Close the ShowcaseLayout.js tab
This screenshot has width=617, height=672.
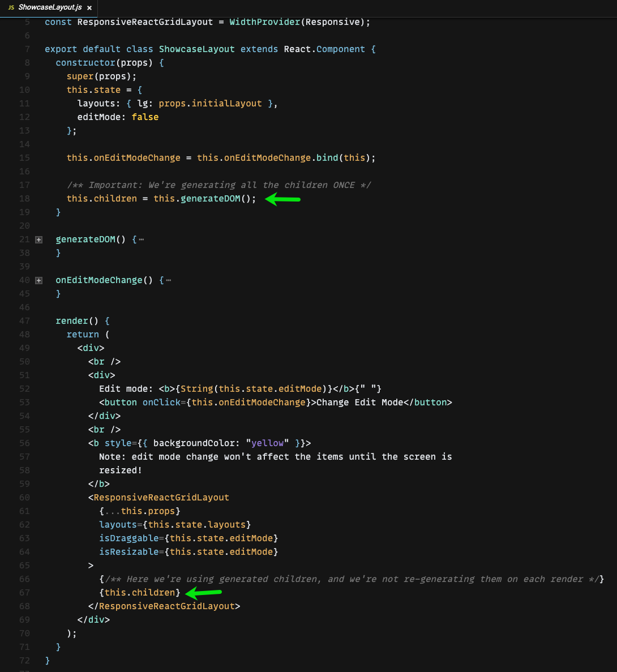coord(89,8)
